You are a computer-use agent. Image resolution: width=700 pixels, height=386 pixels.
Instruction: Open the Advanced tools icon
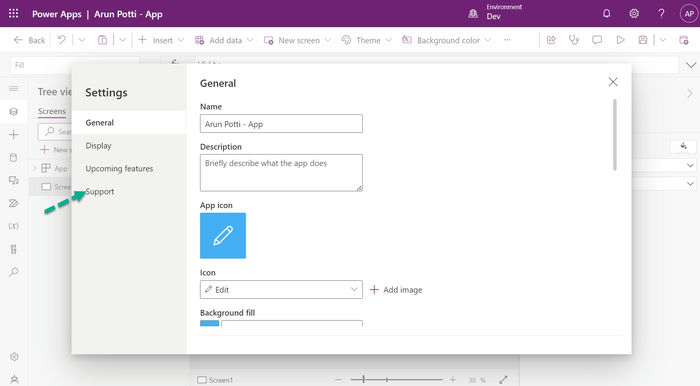[x=14, y=249]
